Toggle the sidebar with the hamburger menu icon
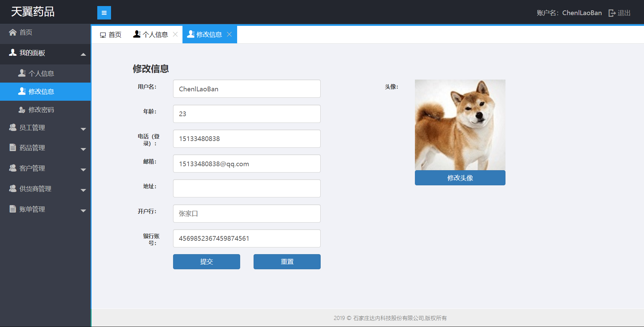Image resolution: width=644 pixels, height=327 pixels. pyautogui.click(x=104, y=13)
